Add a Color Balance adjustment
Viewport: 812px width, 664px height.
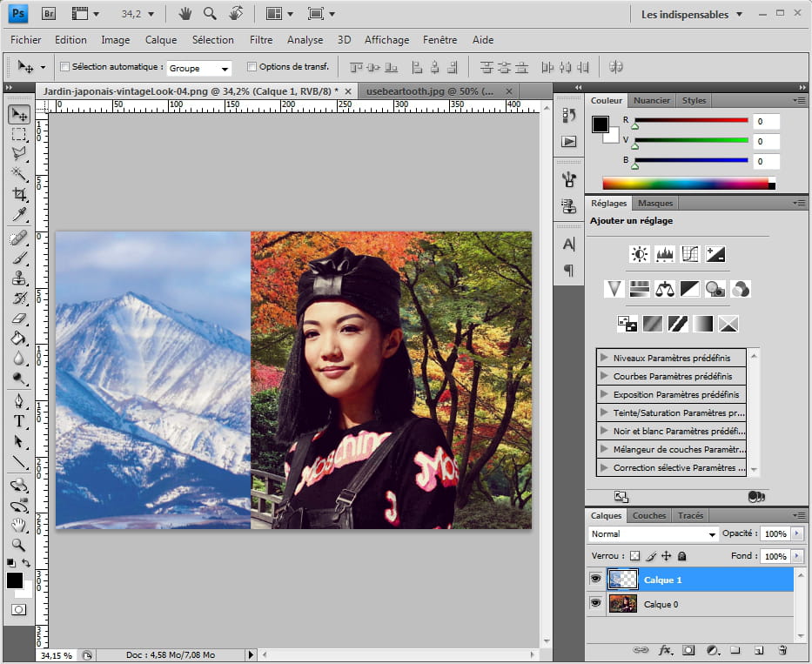tap(665, 289)
